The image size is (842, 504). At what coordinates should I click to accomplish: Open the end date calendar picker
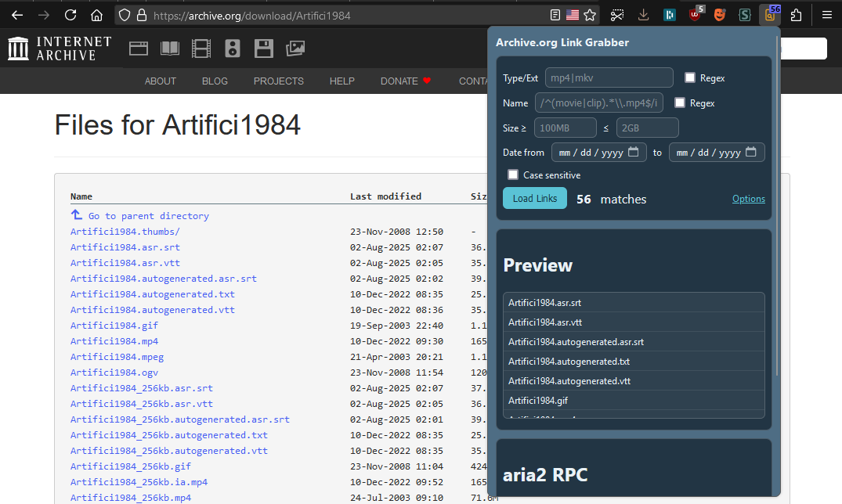(750, 153)
